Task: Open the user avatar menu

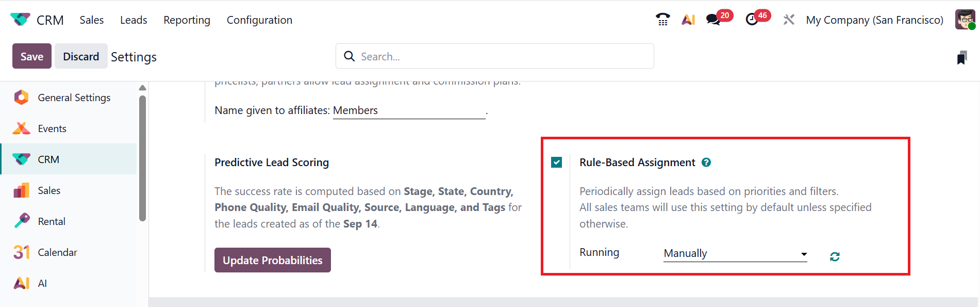Action: [x=965, y=20]
